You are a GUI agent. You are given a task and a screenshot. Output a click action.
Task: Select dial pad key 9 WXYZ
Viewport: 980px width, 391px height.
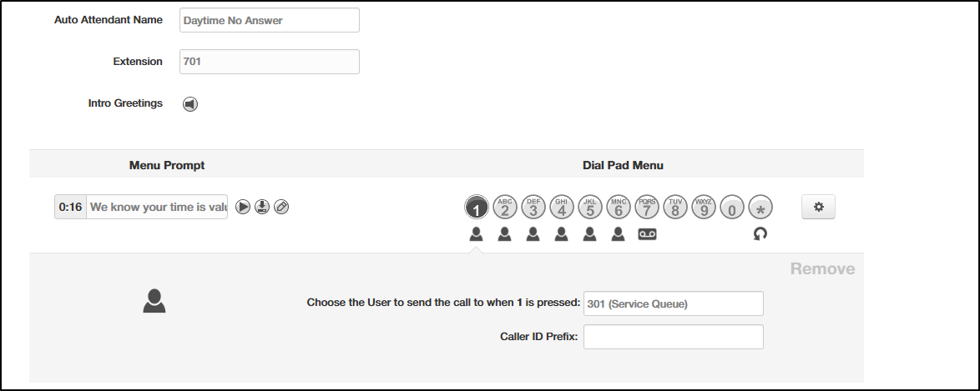point(704,207)
